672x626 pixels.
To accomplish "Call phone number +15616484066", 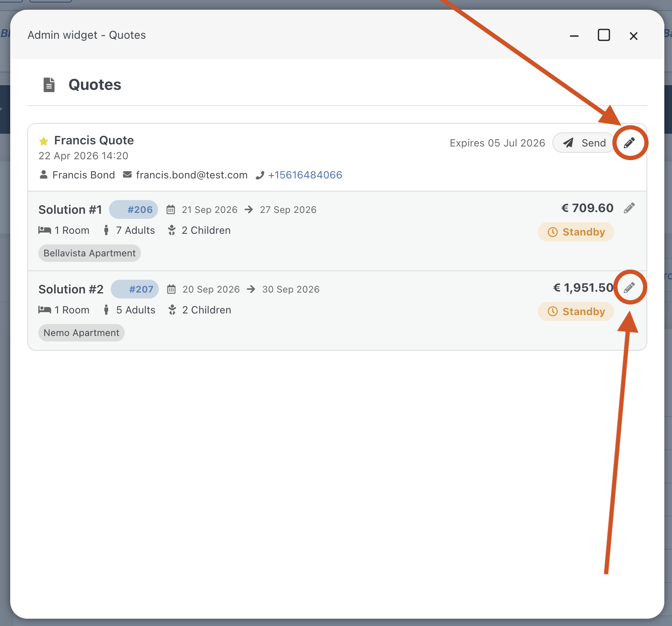I will pyautogui.click(x=305, y=175).
